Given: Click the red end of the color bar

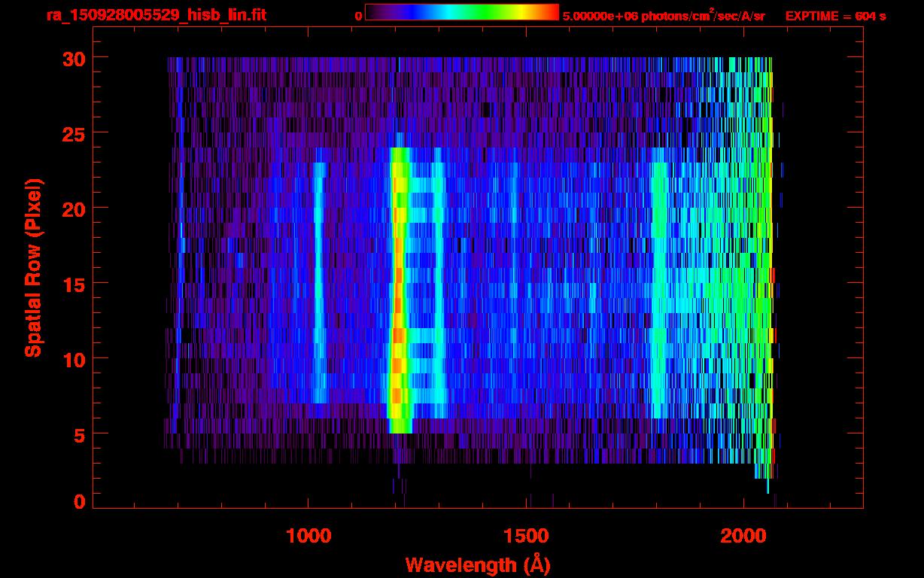Looking at the screenshot, I should click(549, 12).
